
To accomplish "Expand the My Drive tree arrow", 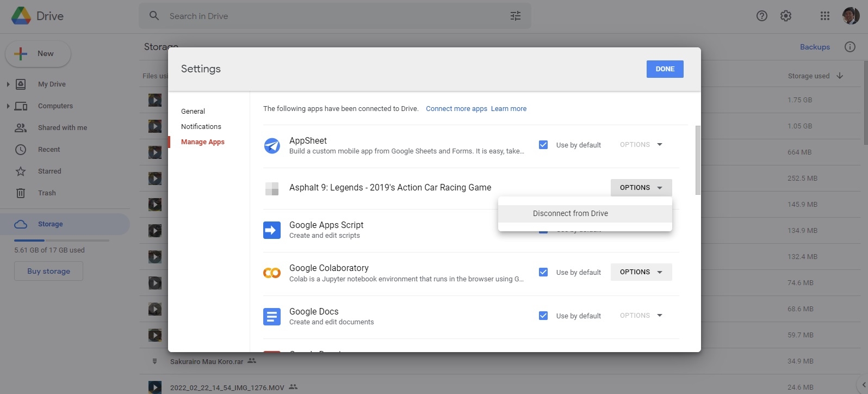I will [8, 84].
